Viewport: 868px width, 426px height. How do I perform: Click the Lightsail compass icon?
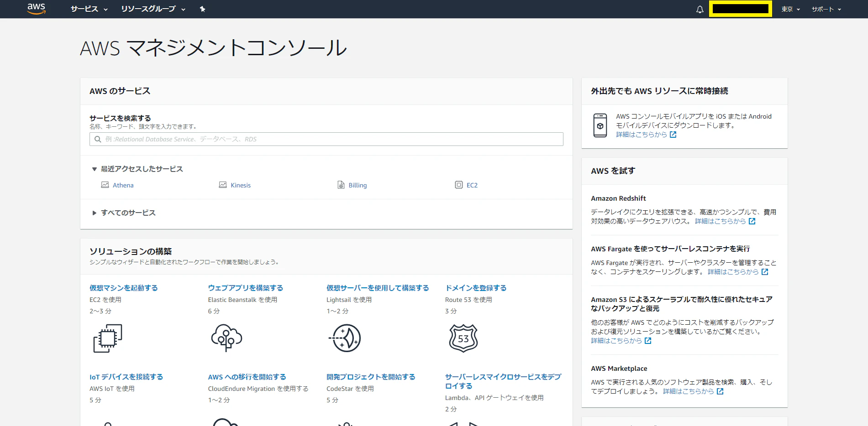[x=345, y=338]
